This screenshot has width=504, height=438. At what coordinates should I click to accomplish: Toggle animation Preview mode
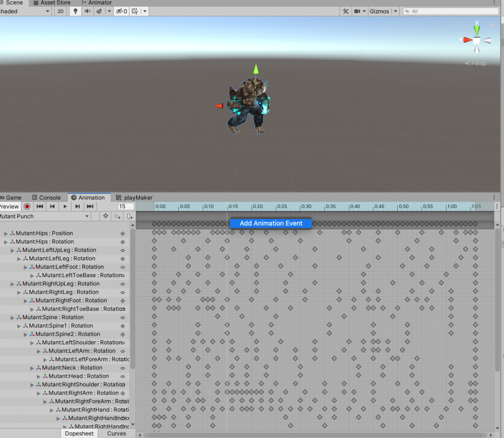point(10,206)
